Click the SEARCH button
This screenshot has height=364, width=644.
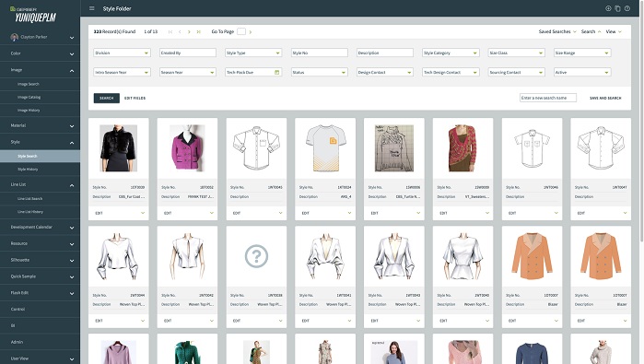coord(106,99)
